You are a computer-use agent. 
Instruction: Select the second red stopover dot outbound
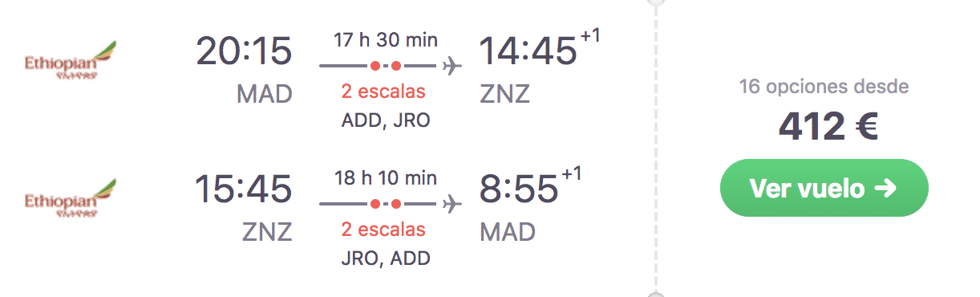pyautogui.click(x=395, y=66)
